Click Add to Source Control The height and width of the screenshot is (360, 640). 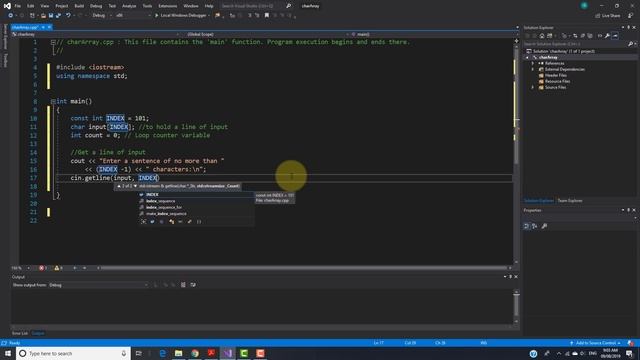point(596,343)
